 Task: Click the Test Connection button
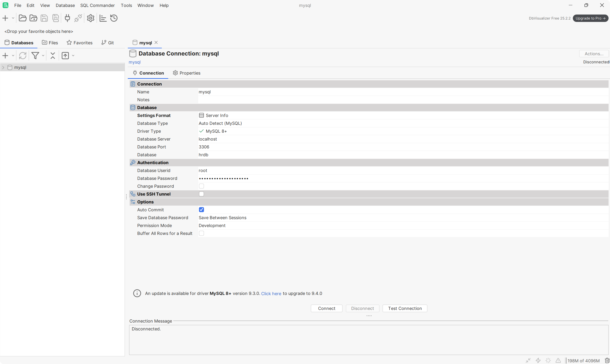[405, 308]
